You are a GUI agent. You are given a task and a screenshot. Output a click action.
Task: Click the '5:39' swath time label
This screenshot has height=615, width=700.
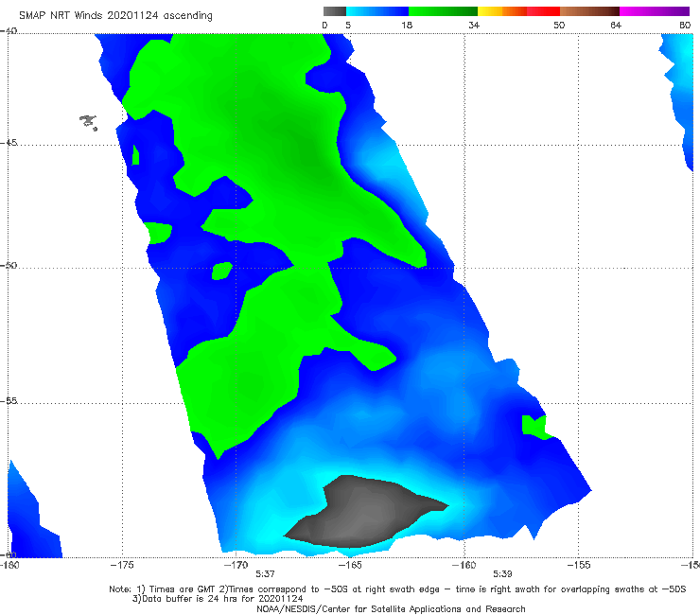(502, 574)
